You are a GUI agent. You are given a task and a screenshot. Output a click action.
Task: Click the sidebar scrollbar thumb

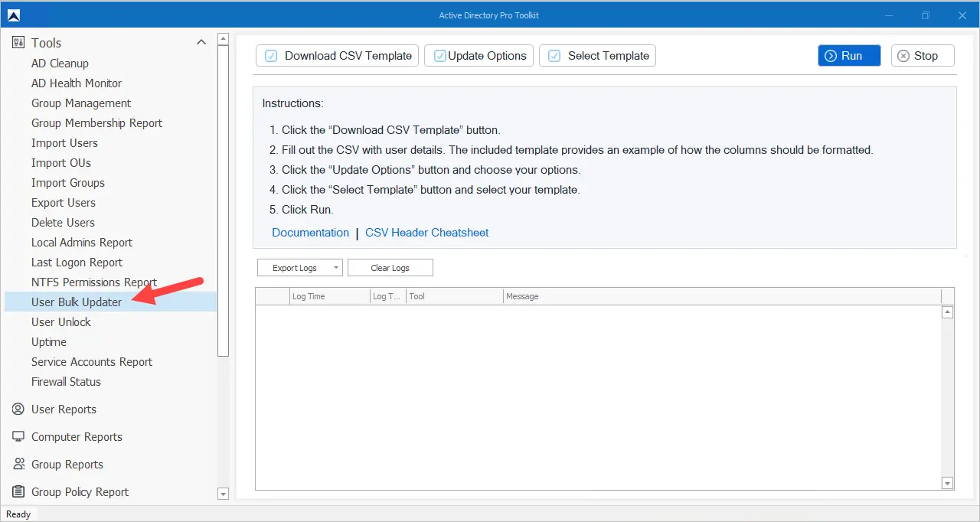pos(224,201)
